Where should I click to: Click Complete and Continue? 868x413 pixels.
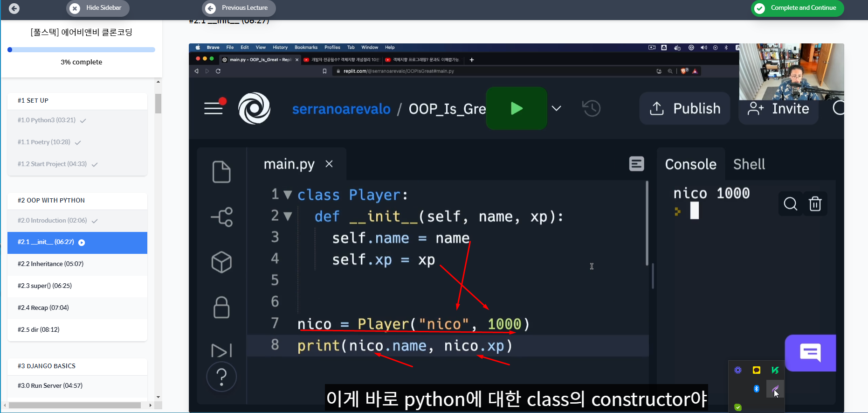[x=797, y=8]
